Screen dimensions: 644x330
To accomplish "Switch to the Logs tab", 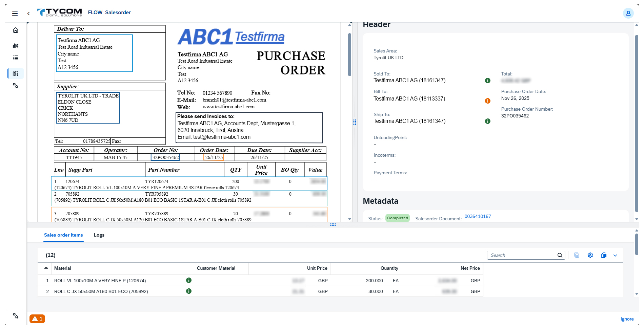I will click(99, 235).
